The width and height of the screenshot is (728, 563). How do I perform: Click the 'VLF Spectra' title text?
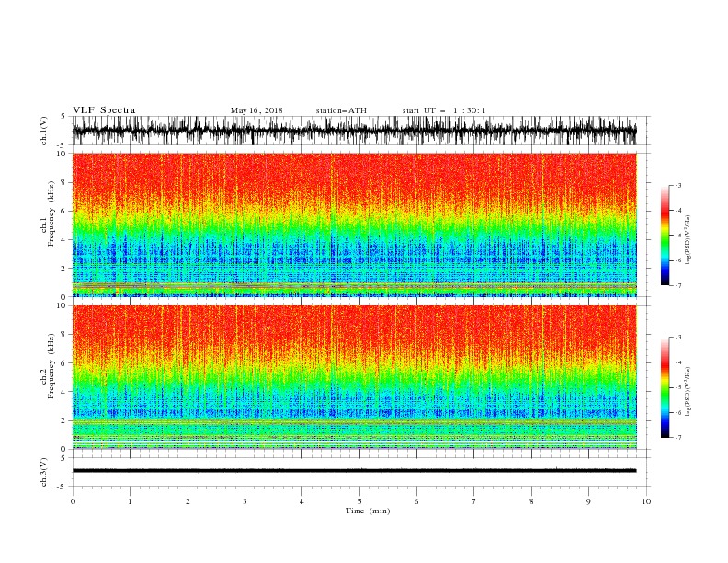coord(104,110)
